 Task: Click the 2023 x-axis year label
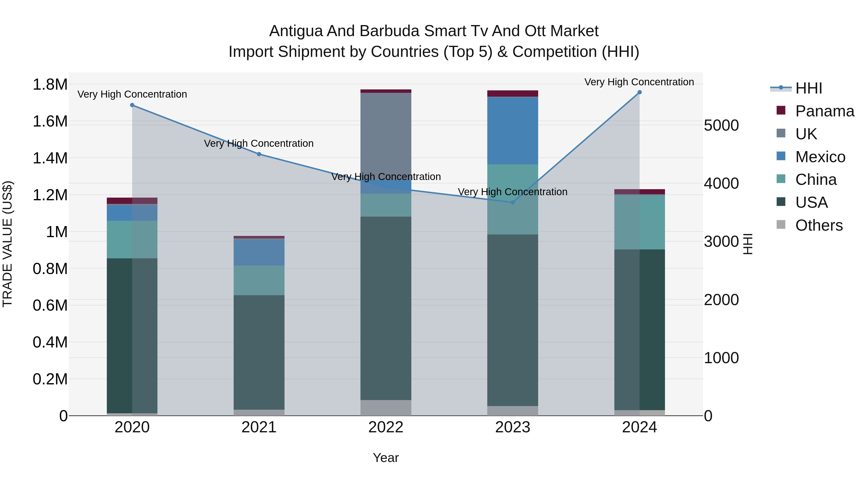[x=513, y=427]
